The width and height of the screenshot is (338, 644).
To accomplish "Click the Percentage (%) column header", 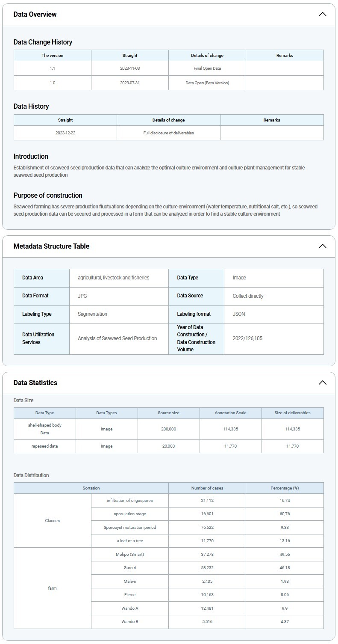I will 284,488.
